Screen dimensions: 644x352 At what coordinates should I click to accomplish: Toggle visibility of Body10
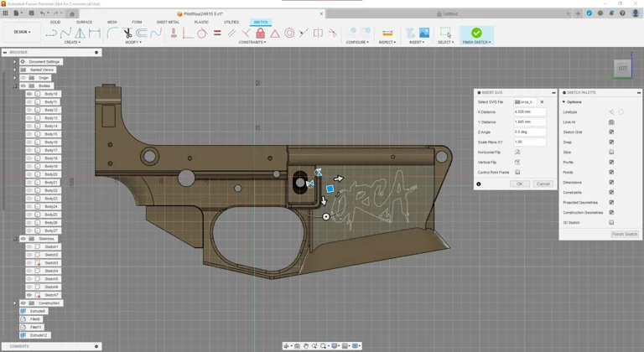pyautogui.click(x=29, y=94)
